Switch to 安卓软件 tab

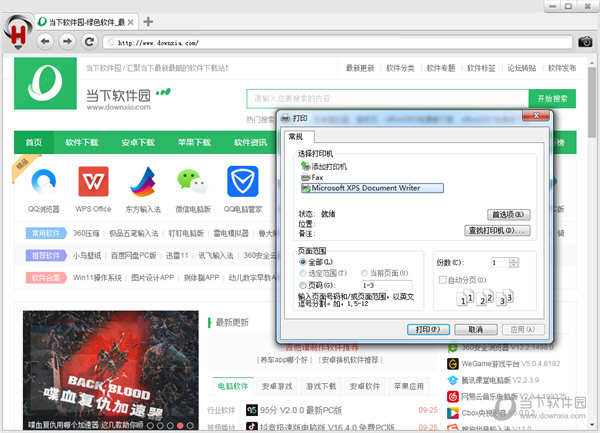365,386
